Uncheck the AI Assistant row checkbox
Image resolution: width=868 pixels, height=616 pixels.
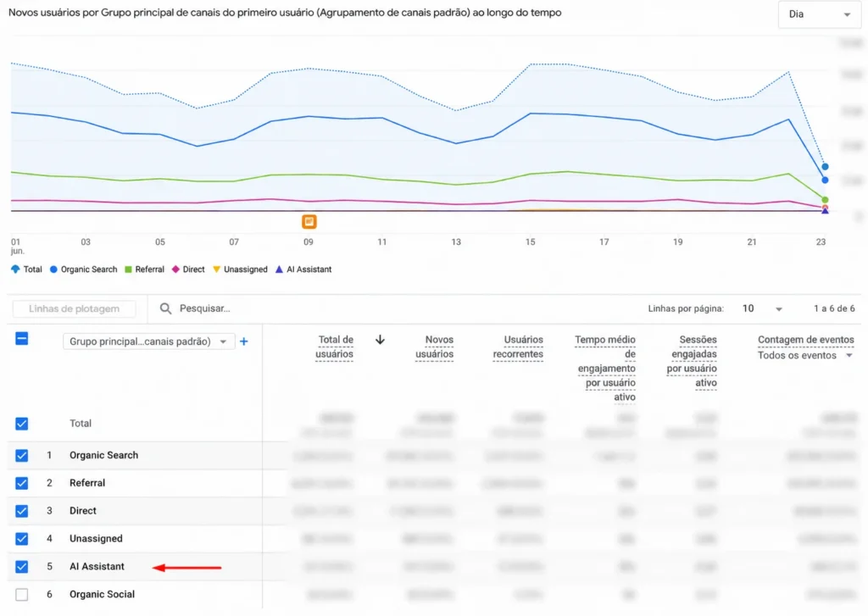[x=21, y=567]
